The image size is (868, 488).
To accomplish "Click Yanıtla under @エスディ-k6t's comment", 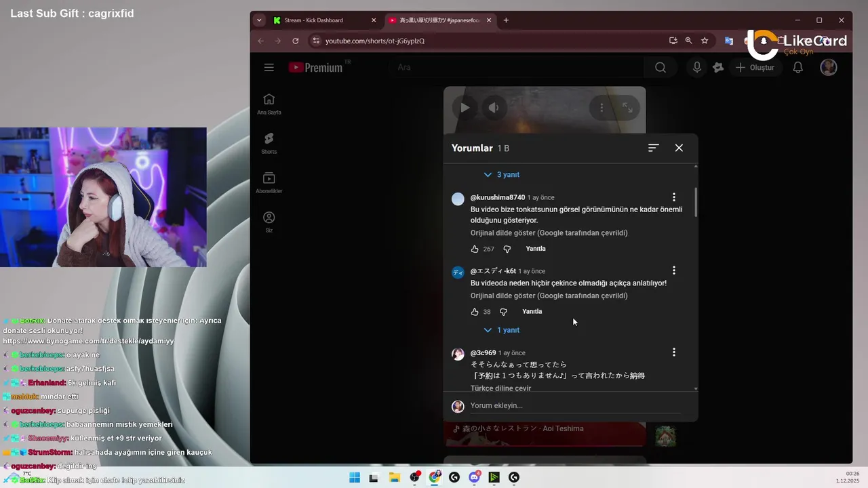I will 532,312.
